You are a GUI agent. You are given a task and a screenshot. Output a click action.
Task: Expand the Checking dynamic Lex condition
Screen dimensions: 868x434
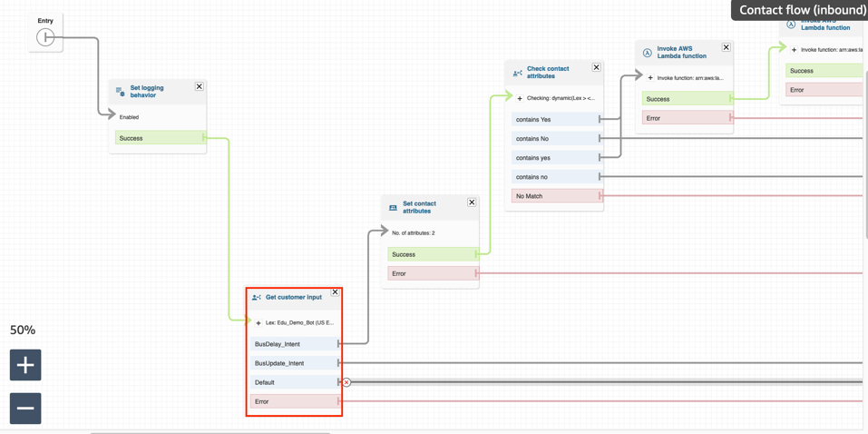520,98
